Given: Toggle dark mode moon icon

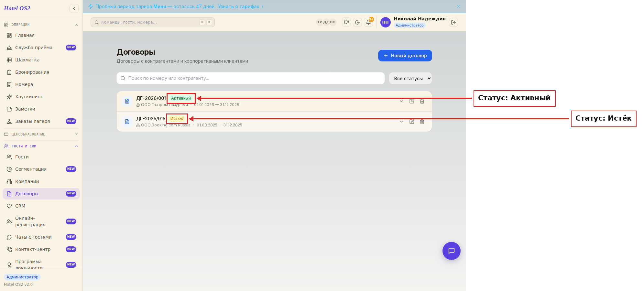Looking at the screenshot, I should 357,22.
